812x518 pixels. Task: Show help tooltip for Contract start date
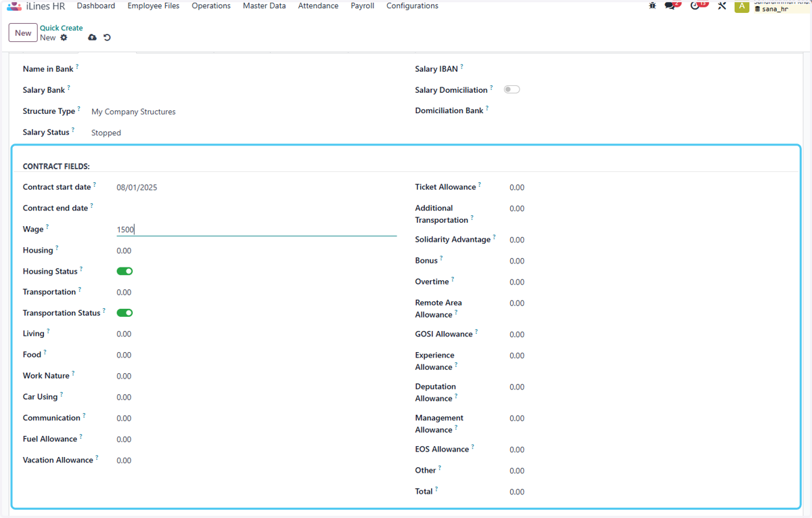click(94, 184)
